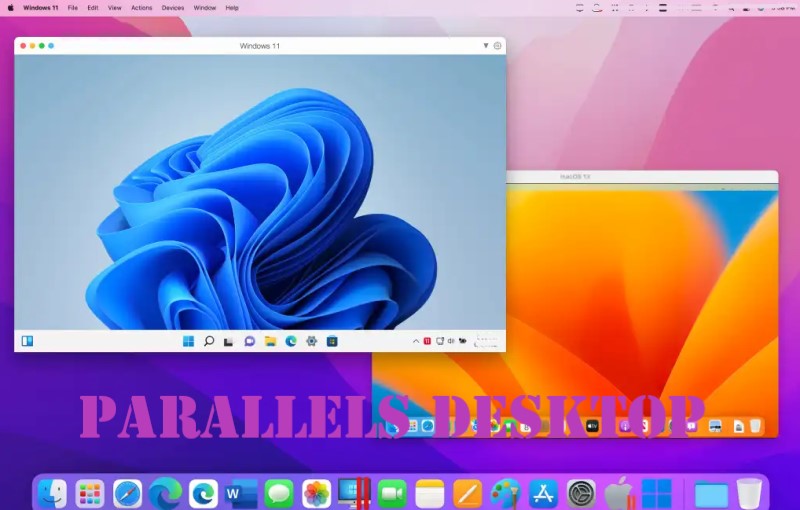Open Settings gear on the Windows taskbar

(312, 341)
